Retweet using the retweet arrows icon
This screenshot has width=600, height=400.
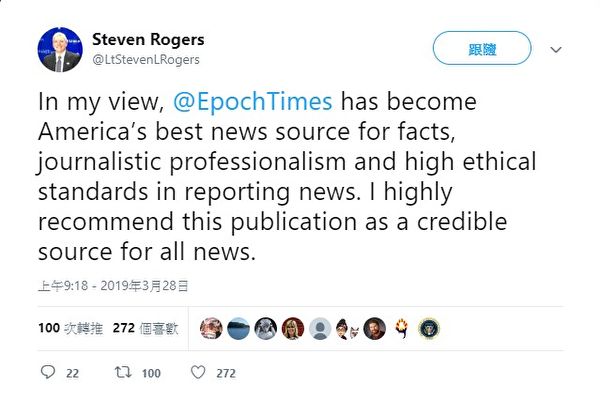click(124, 373)
